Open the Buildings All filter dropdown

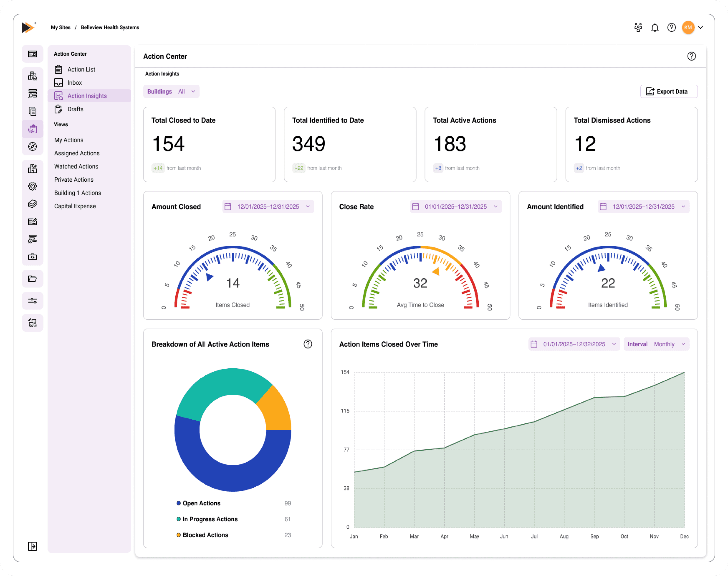tap(171, 91)
